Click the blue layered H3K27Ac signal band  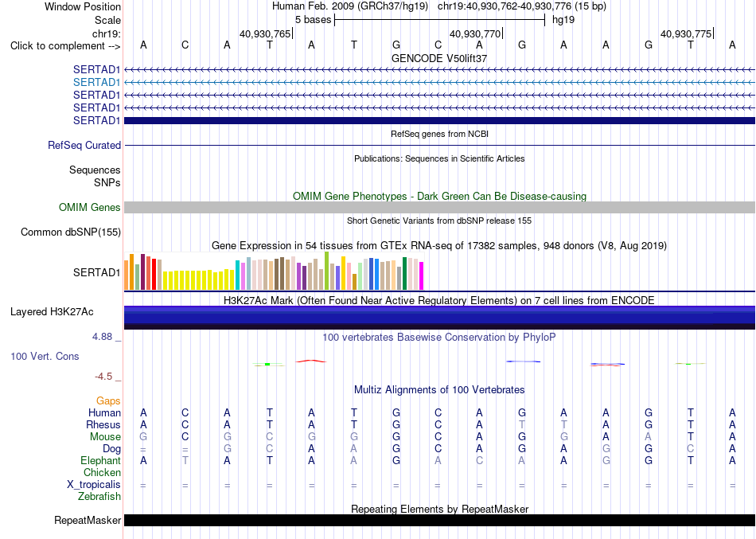439,317
